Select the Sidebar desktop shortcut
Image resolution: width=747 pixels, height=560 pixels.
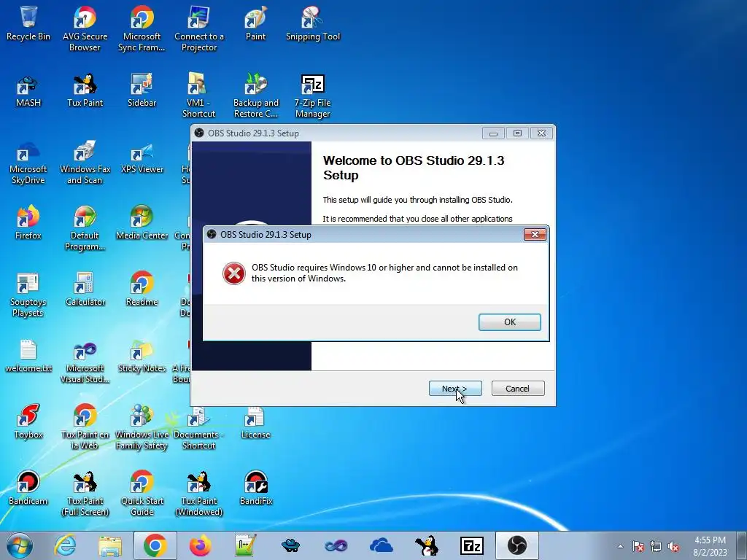tap(142, 90)
